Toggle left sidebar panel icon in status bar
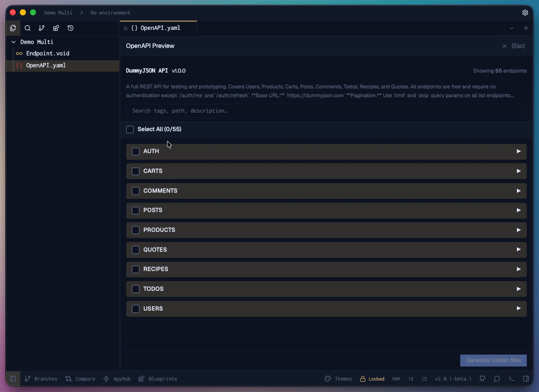Image resolution: width=539 pixels, height=392 pixels. [13, 379]
